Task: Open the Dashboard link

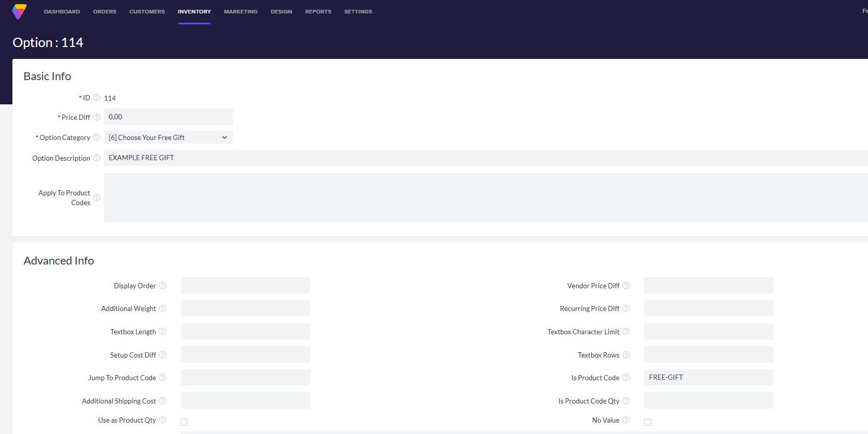Action: (x=62, y=11)
